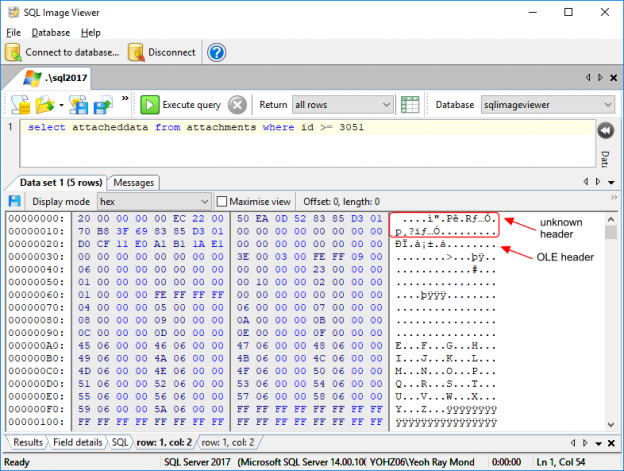Open help with the blue question mark icon
The width and height of the screenshot is (624, 471).
pyautogui.click(x=216, y=53)
